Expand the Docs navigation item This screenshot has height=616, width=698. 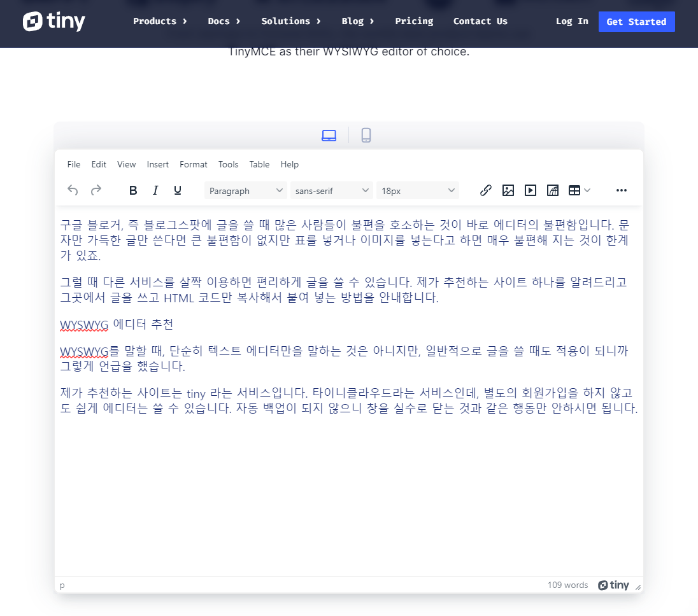pyautogui.click(x=224, y=22)
